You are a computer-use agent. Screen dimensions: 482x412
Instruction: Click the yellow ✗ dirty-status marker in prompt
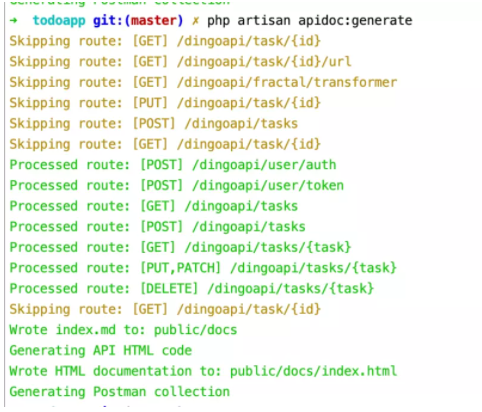click(x=195, y=21)
